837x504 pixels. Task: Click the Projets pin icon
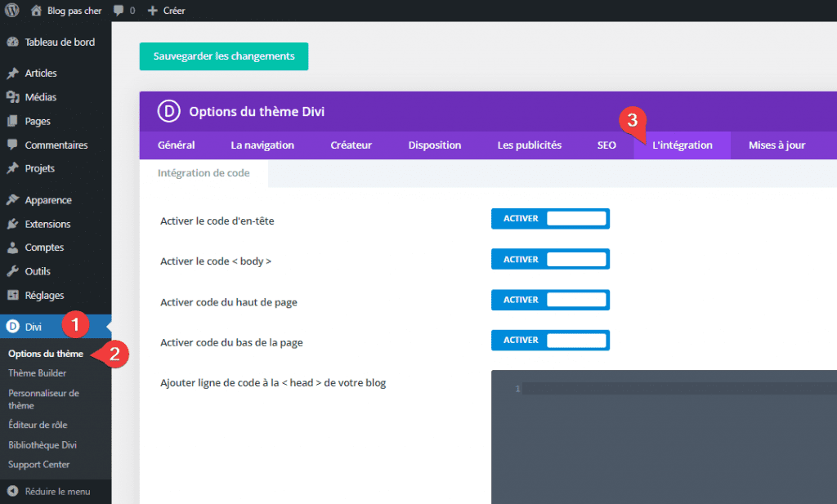(13, 168)
